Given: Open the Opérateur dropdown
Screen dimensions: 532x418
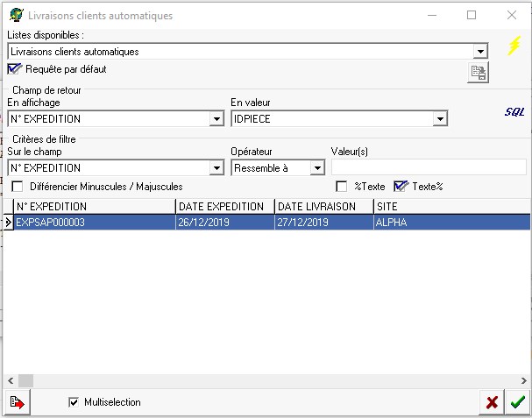Looking at the screenshot, I should tap(317, 168).
